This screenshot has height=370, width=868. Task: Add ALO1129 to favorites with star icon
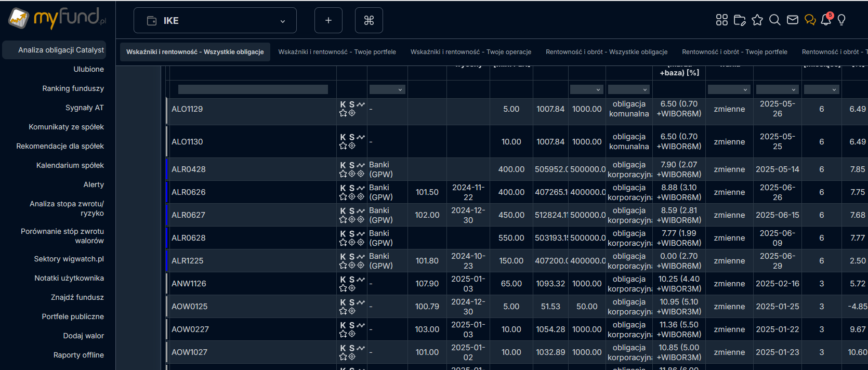point(343,113)
